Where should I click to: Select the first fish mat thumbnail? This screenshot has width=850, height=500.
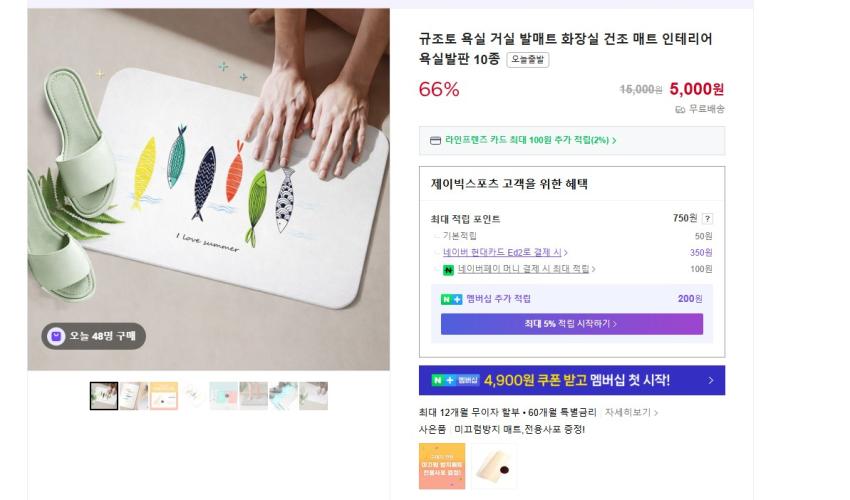104,396
